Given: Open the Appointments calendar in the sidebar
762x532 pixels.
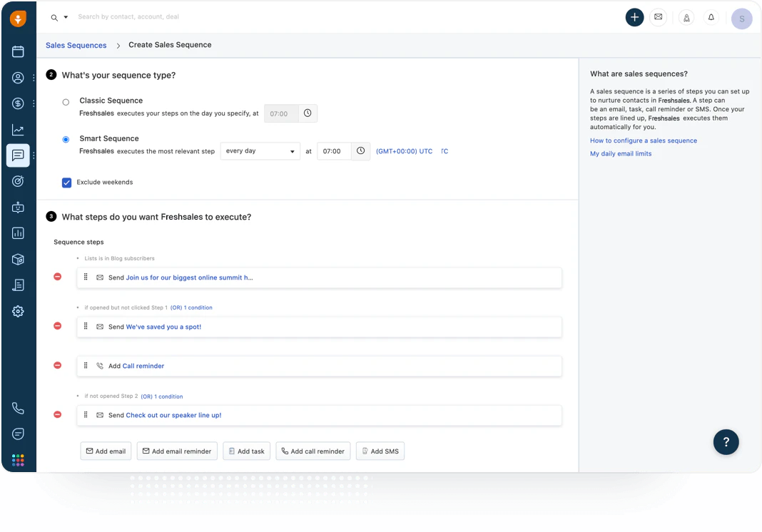Looking at the screenshot, I should (x=18, y=51).
